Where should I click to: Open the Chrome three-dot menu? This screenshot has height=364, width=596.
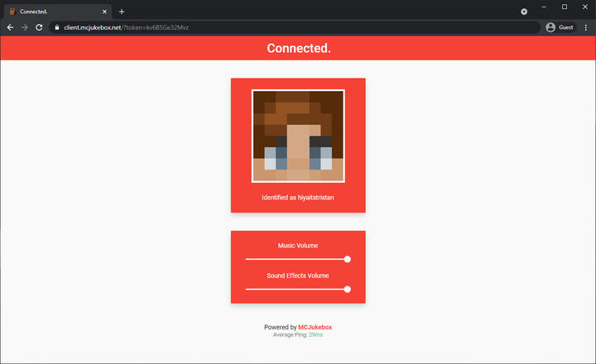click(x=586, y=27)
